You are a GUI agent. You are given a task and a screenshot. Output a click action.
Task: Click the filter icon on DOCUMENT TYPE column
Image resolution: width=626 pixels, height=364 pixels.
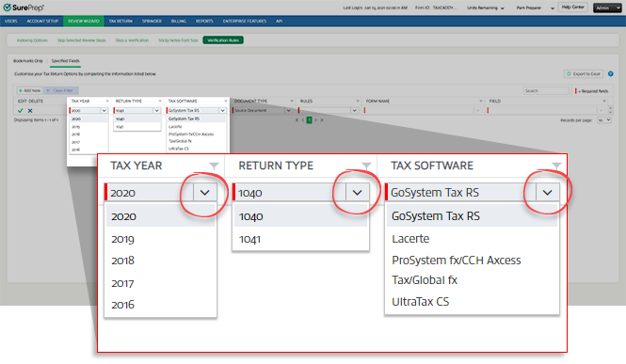click(x=292, y=101)
